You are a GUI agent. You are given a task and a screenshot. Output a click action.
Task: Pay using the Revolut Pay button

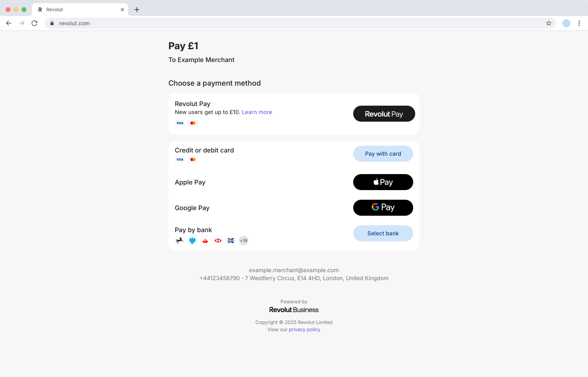click(384, 114)
